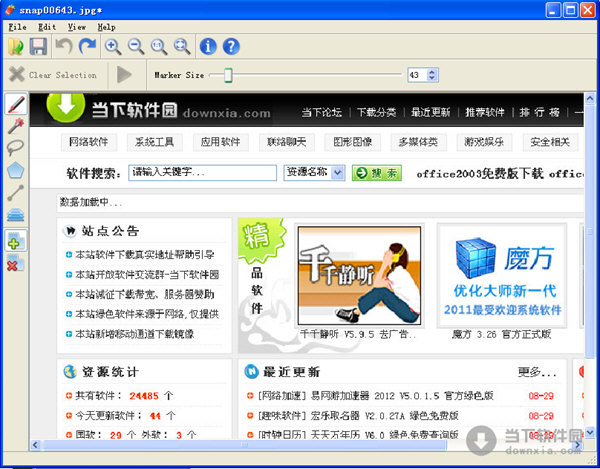This screenshot has height=469, width=600.
Task: Minimize the snap00643.jpg window
Action: [x=553, y=10]
